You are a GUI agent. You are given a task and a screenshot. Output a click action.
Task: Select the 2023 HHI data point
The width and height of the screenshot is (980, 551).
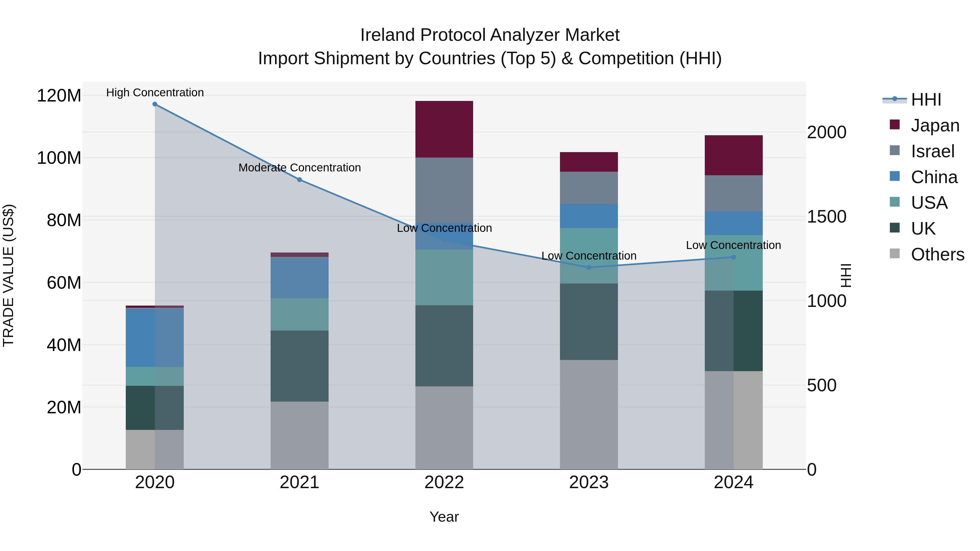point(589,267)
